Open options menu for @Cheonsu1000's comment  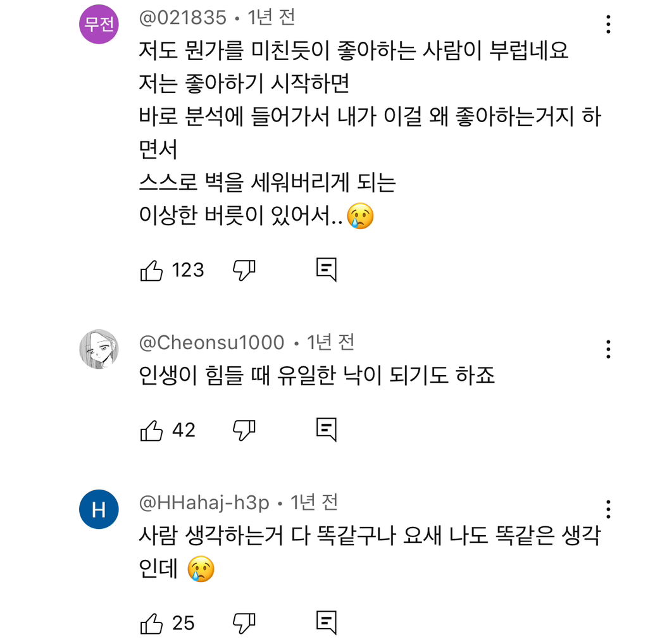609,348
